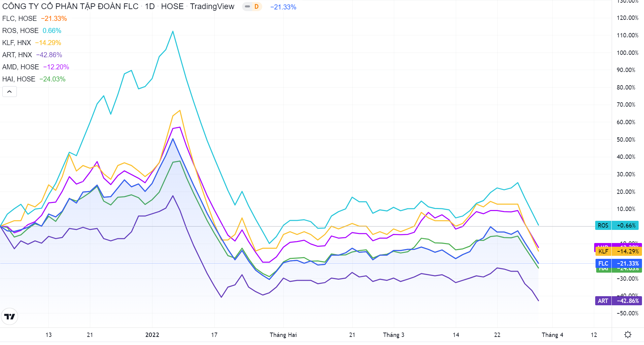Click the 2022 time axis label
Screen dimensions: 644x345
152,335
